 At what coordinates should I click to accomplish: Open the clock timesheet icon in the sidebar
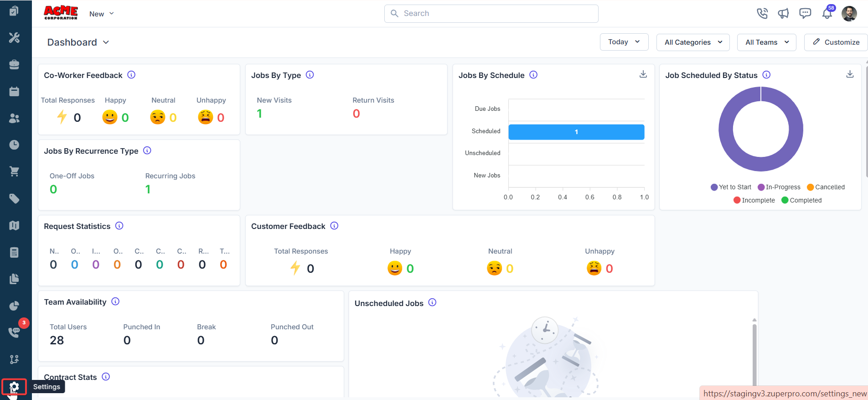point(14,145)
